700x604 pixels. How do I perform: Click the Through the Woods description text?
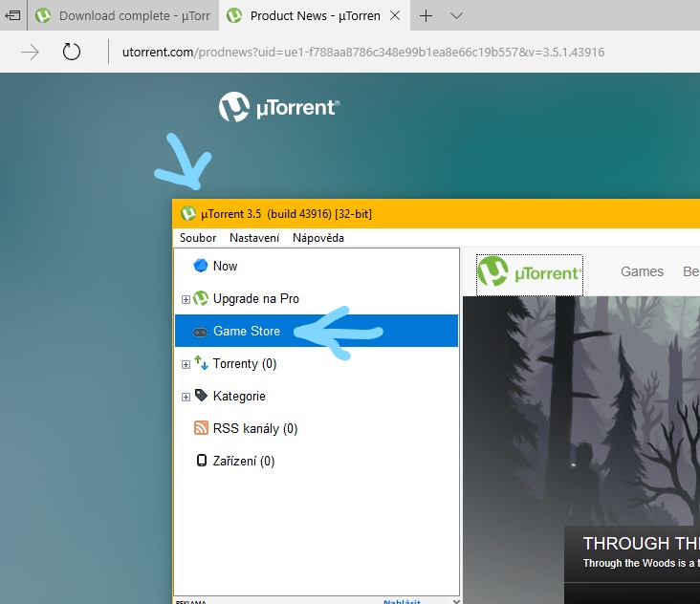pyautogui.click(x=641, y=563)
